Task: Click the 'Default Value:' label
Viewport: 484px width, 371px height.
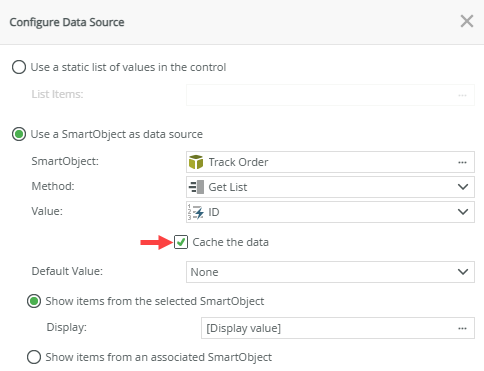Action: coord(67,271)
